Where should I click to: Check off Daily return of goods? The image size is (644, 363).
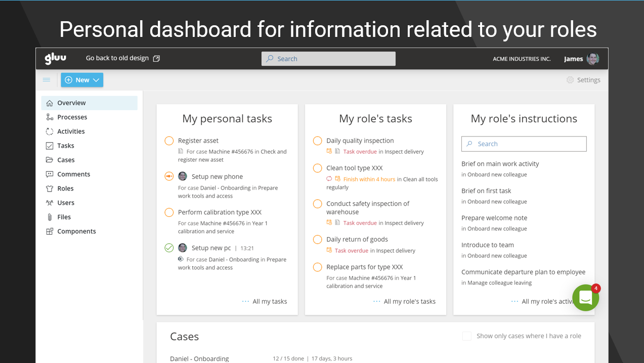tap(318, 239)
